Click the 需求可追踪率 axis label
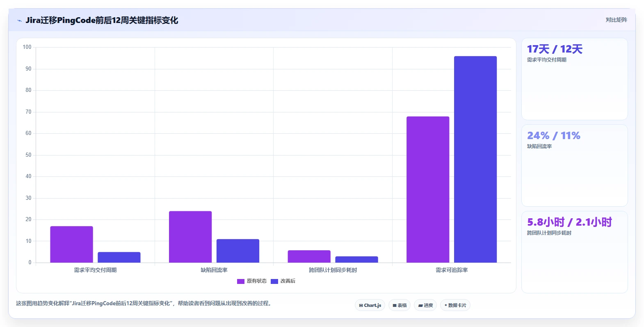644x327 pixels. pyautogui.click(x=452, y=270)
